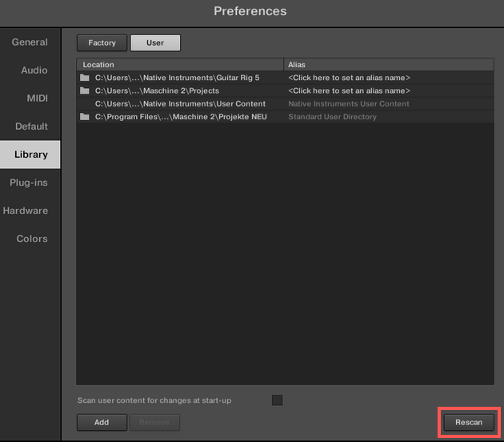Open the Plug-ins preferences page
The height and width of the screenshot is (442, 504).
pos(30,183)
